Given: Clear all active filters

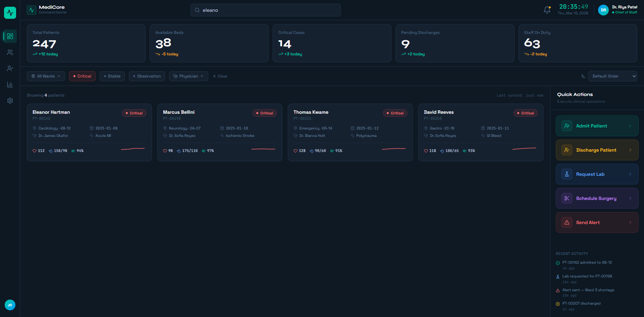Looking at the screenshot, I should [x=220, y=76].
